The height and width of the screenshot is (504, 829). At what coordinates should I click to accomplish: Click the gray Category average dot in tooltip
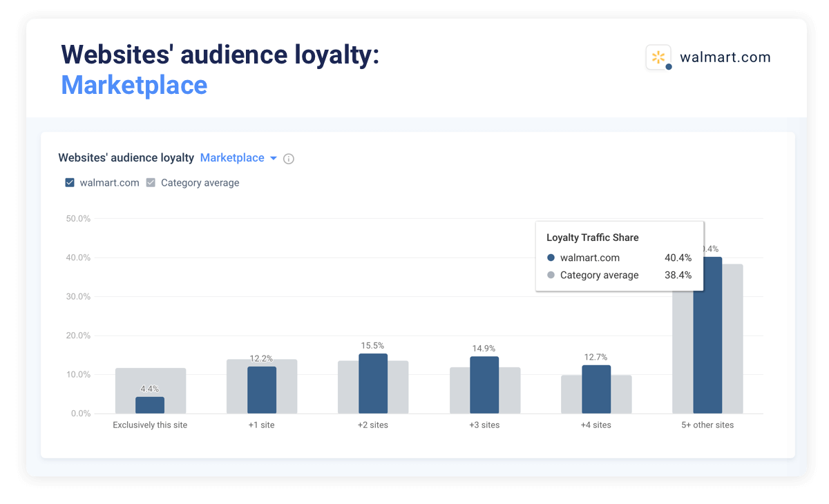click(x=551, y=275)
